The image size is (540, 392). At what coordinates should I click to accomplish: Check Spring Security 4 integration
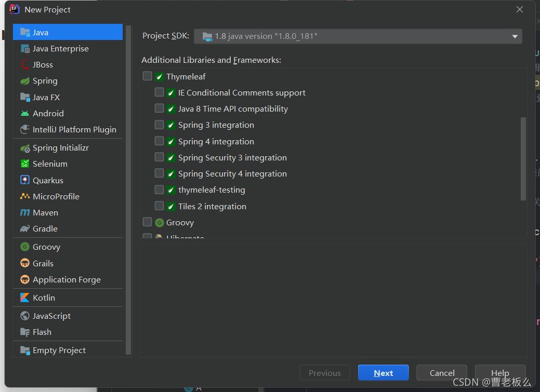[x=159, y=173]
